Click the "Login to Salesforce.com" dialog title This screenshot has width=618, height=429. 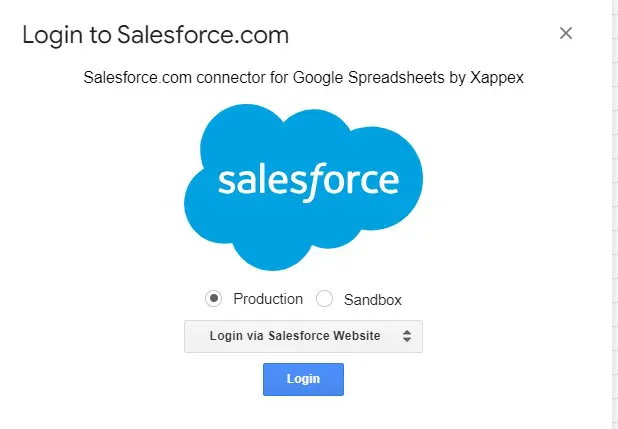(155, 36)
